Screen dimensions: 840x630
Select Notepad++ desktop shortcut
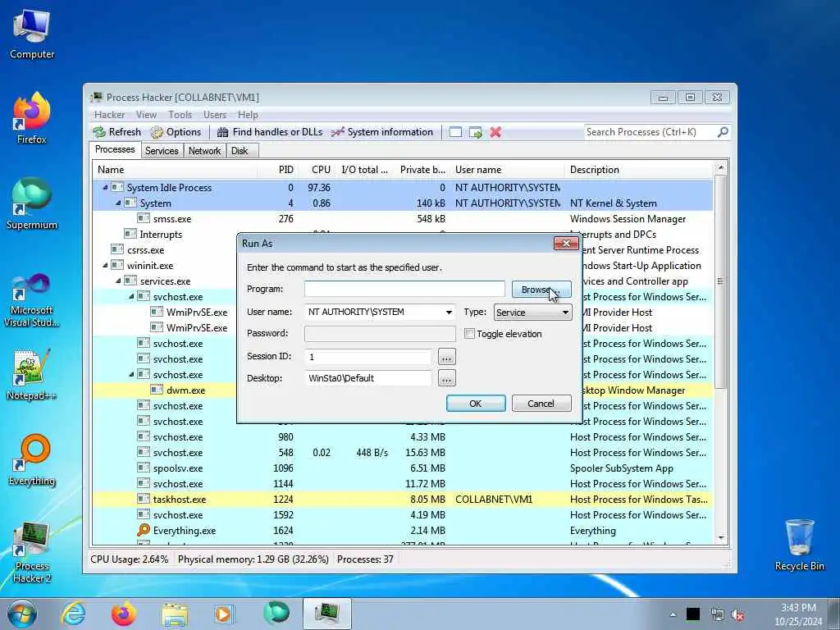32,375
